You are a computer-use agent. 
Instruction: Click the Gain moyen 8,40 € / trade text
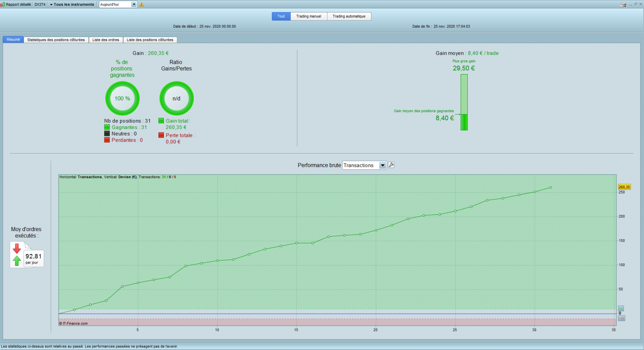(467, 53)
